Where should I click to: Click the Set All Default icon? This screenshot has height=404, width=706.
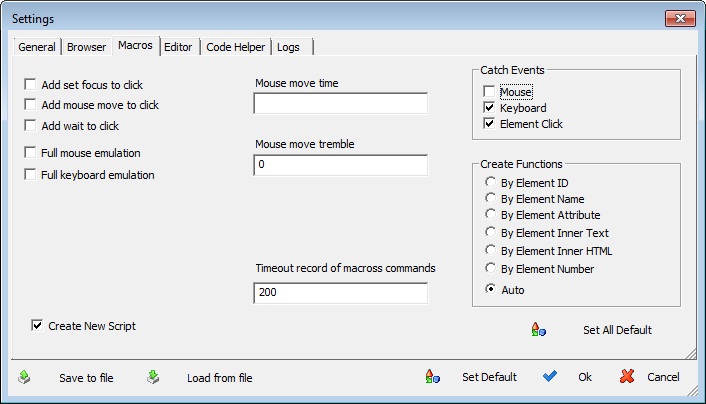pos(539,330)
